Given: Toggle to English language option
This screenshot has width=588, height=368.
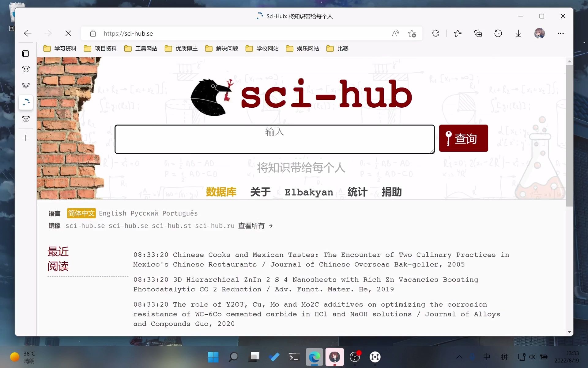Looking at the screenshot, I should click(113, 213).
